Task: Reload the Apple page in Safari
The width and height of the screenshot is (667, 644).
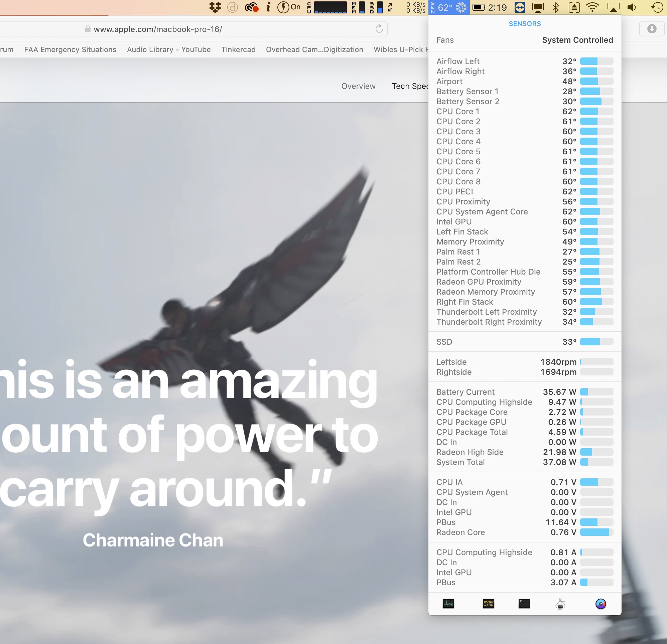Action: 379,29
